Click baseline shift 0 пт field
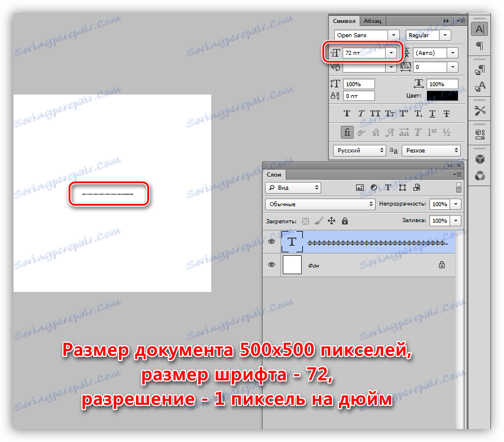This screenshot has height=442, width=504. (x=358, y=96)
